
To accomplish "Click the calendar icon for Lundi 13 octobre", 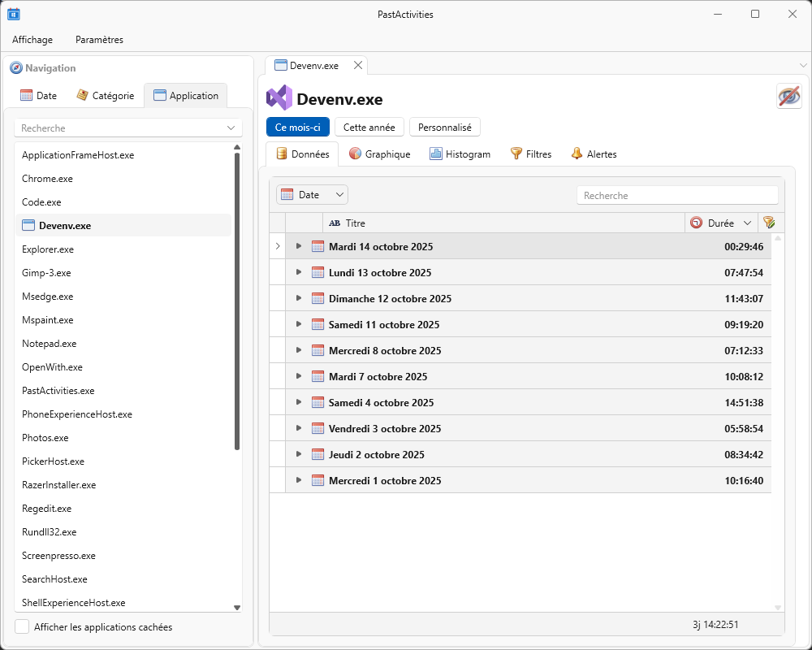I will 317,273.
